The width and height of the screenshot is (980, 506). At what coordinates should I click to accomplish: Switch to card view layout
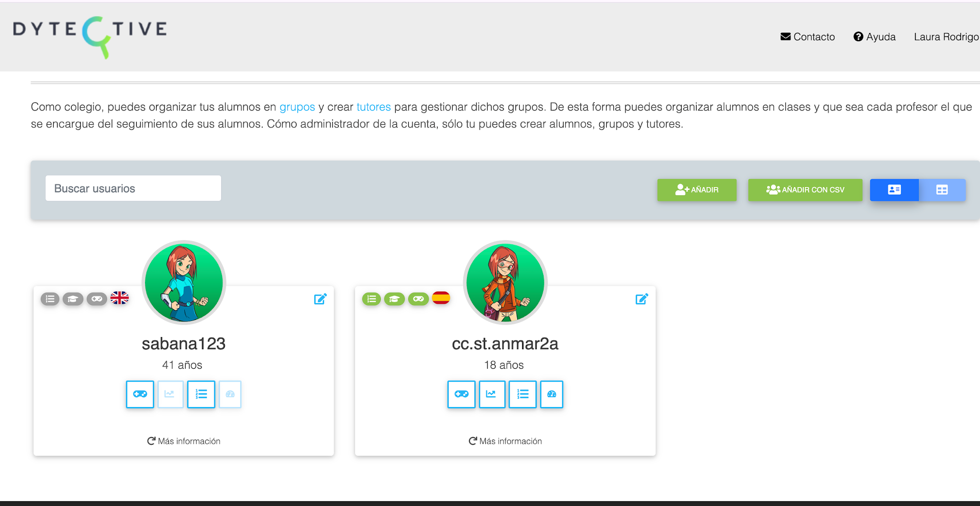894,190
